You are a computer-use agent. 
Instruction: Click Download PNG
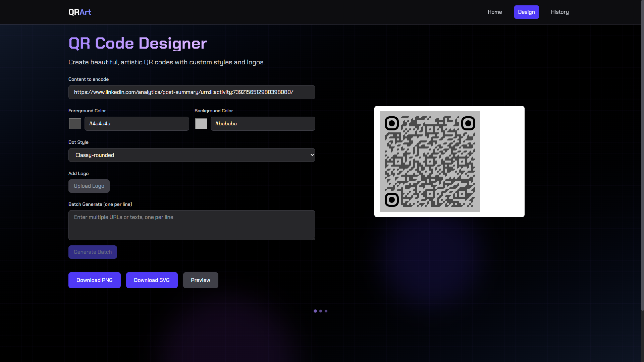[94, 280]
